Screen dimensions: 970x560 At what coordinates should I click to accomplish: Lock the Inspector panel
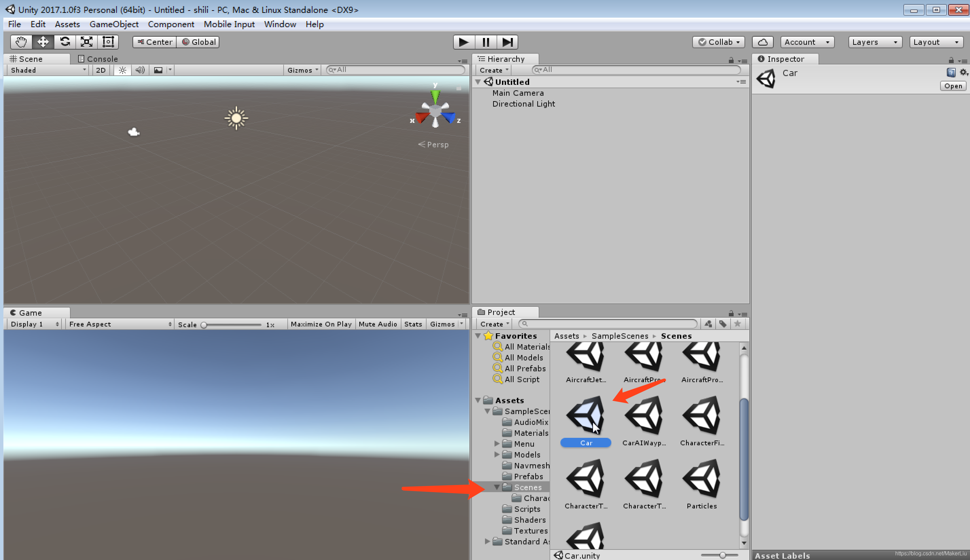click(x=951, y=60)
